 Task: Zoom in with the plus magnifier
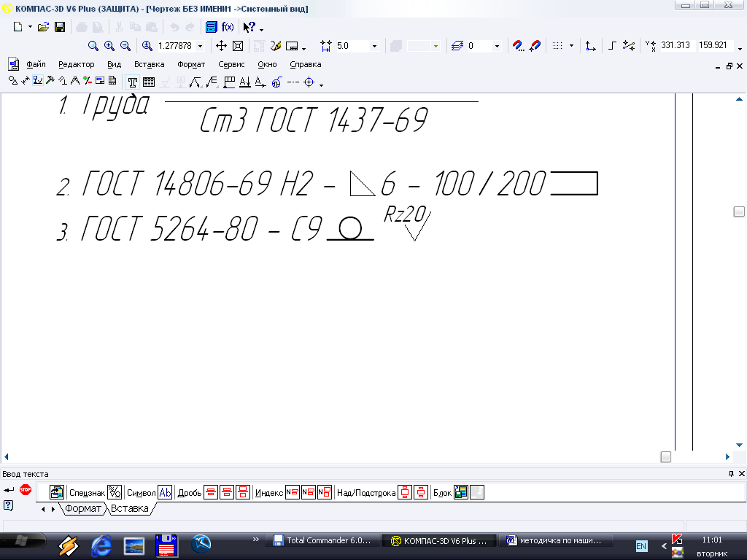pyautogui.click(x=109, y=46)
